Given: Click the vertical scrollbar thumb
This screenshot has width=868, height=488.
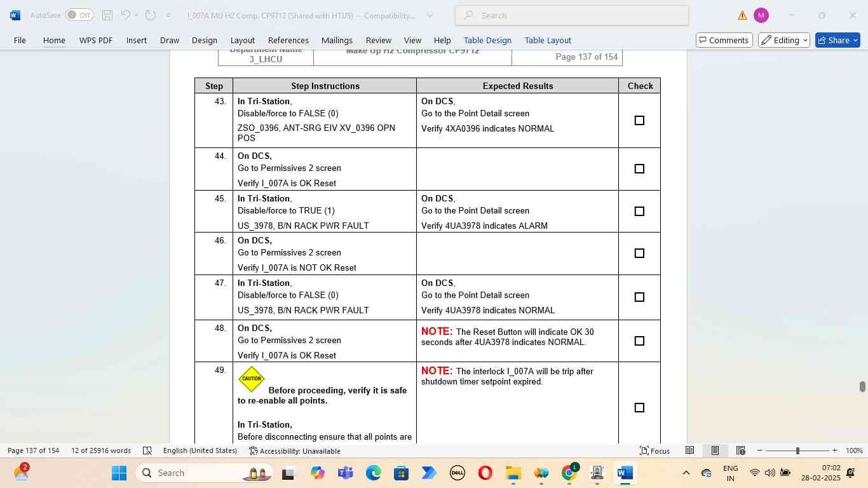Looking at the screenshot, I should coord(862,387).
